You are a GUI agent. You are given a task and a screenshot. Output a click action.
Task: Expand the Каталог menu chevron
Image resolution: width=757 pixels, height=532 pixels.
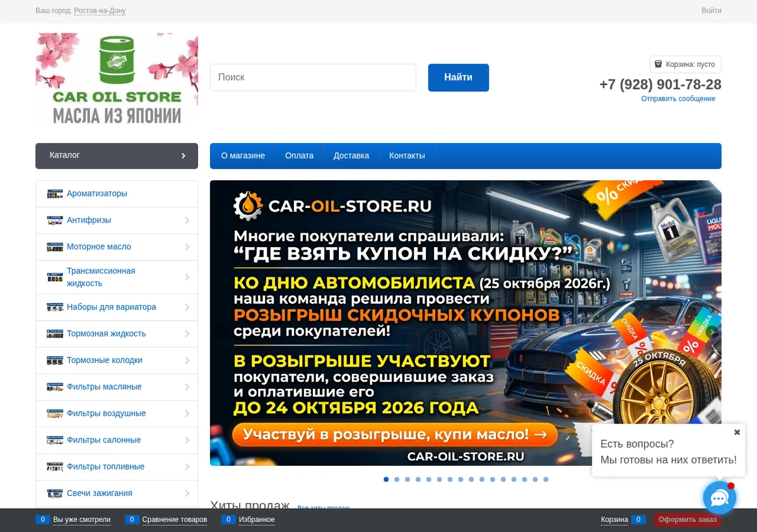(x=184, y=156)
